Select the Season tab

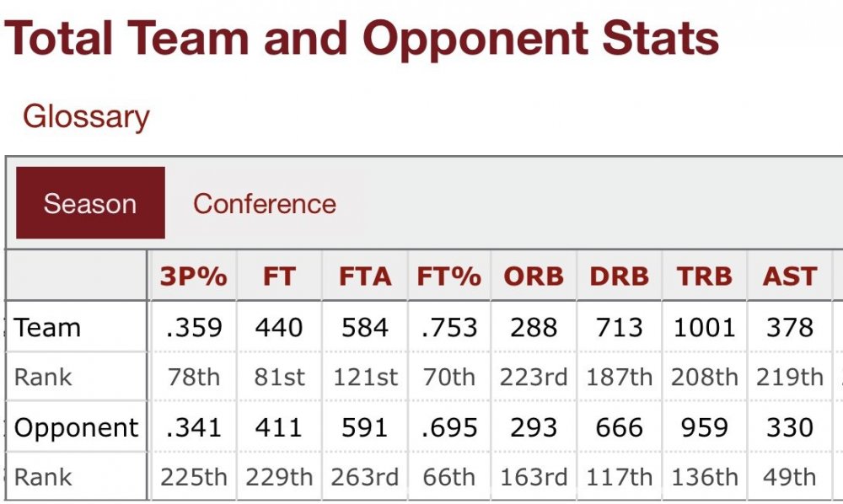pyautogui.click(x=90, y=204)
